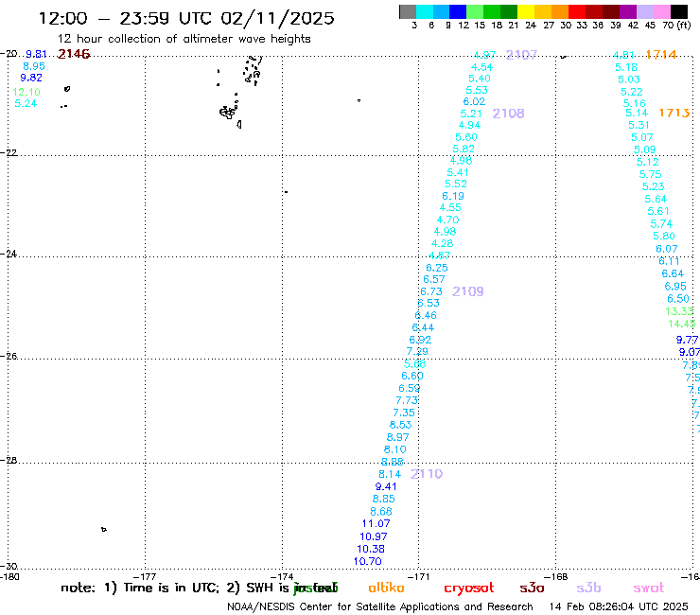This screenshot has height=615, width=700.
Task: Click the wave height value 5.14
Action: (x=637, y=113)
